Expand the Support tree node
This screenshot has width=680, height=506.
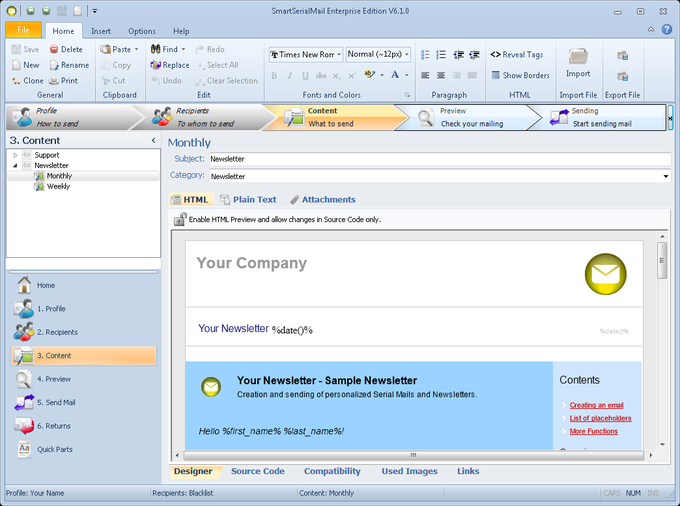click(x=15, y=155)
